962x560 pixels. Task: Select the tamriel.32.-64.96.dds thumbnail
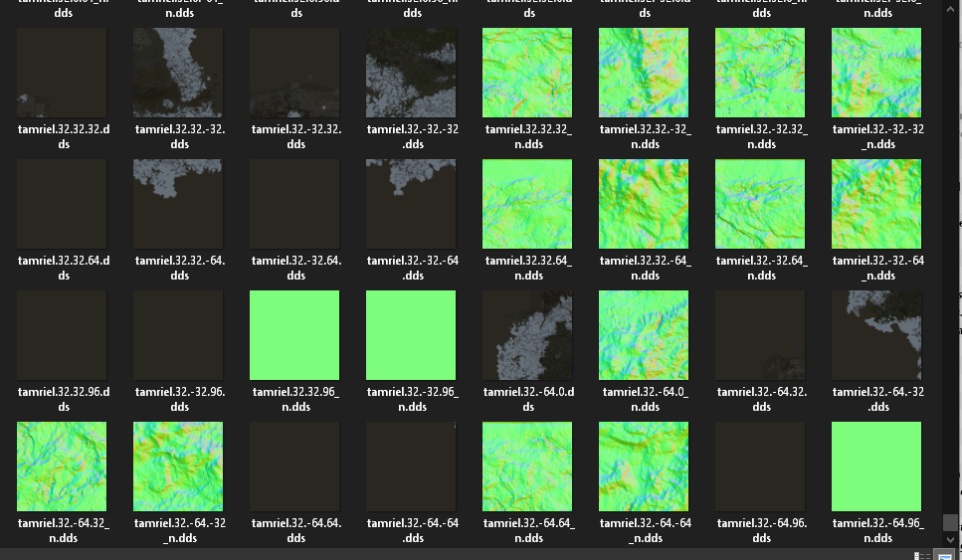[x=760, y=467]
